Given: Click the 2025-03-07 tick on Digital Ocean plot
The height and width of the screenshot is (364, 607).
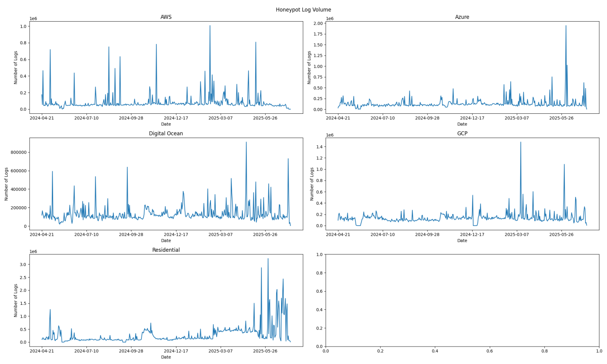Looking at the screenshot, I should [220, 234].
